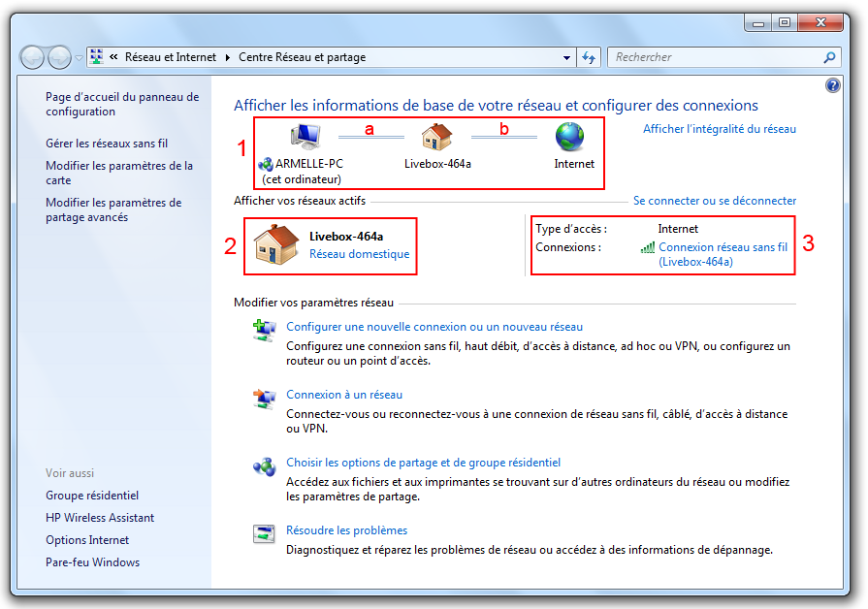Click Se connecter ou se déconnecter link
This screenshot has height=609, width=868.
(715, 201)
